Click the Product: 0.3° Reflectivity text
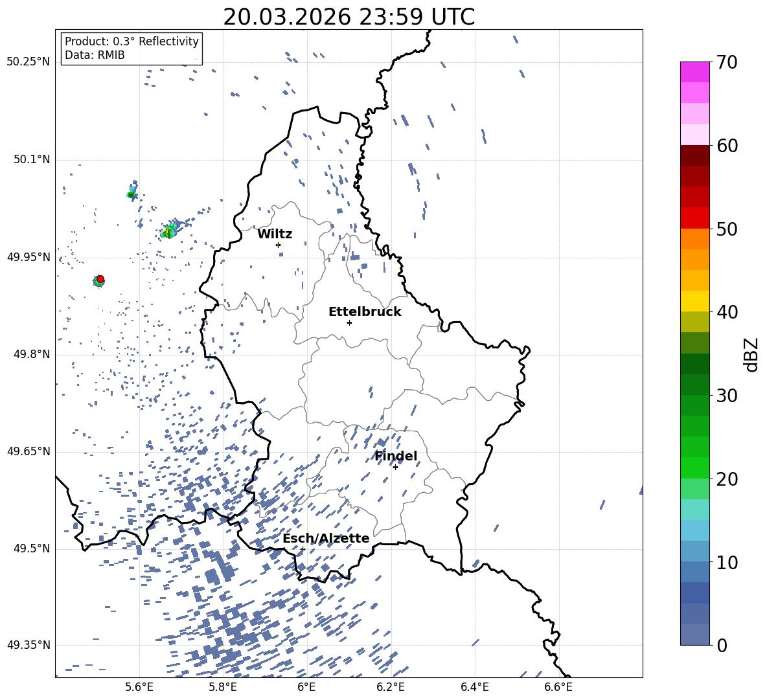Viewport: 767px width, 700px height. (132, 41)
